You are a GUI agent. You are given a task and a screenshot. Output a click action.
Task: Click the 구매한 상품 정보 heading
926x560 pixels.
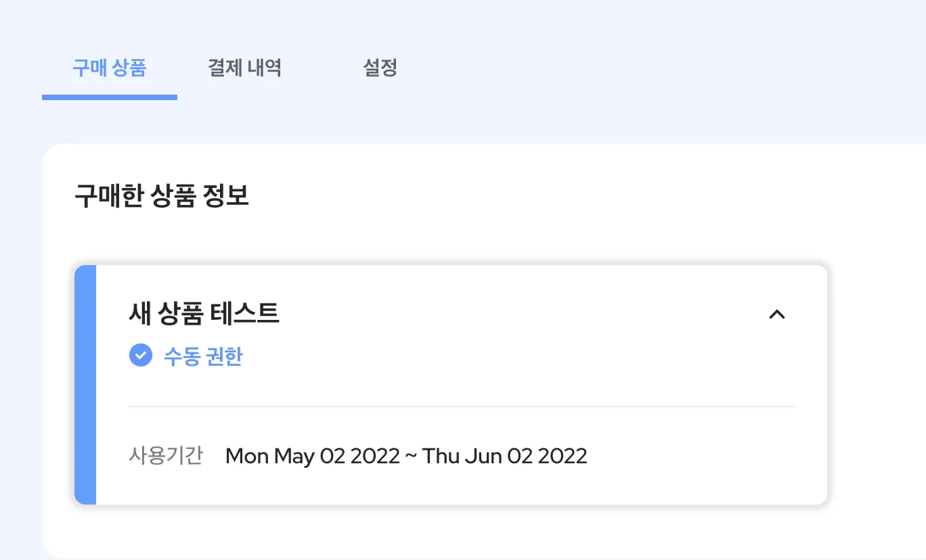point(161,196)
